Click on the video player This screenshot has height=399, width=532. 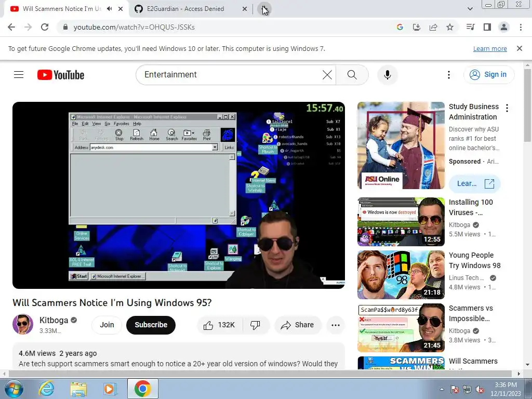click(x=179, y=195)
